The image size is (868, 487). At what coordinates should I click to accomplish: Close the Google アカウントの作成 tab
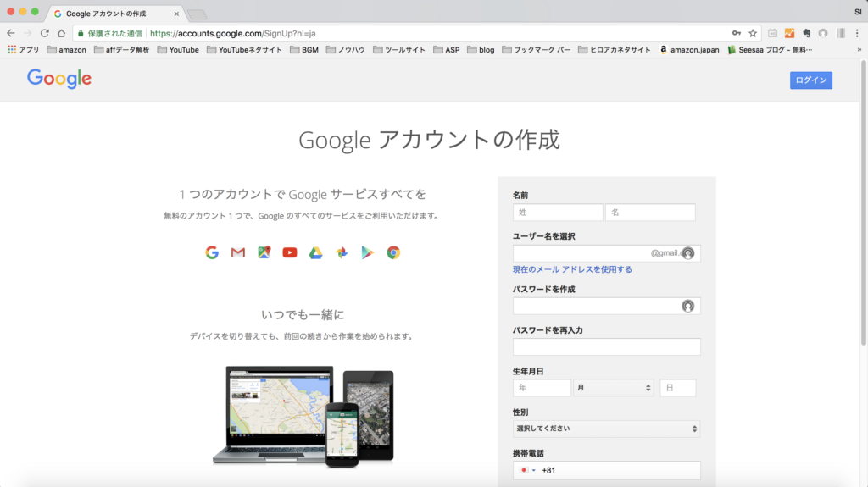[176, 14]
